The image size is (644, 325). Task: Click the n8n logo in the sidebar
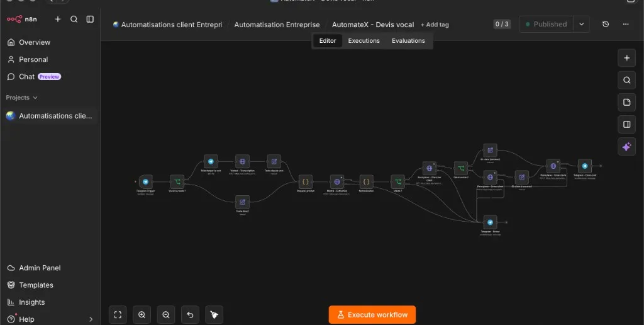point(22,19)
